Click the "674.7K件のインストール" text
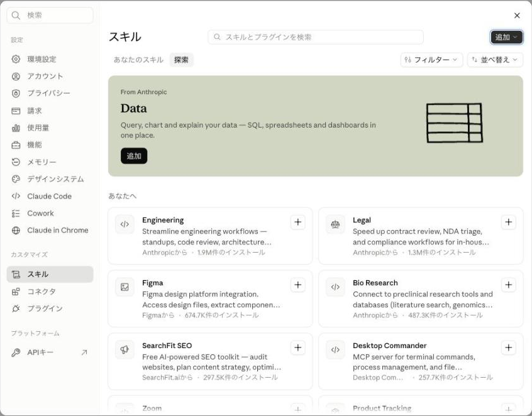This screenshot has height=416, width=532. point(221,315)
